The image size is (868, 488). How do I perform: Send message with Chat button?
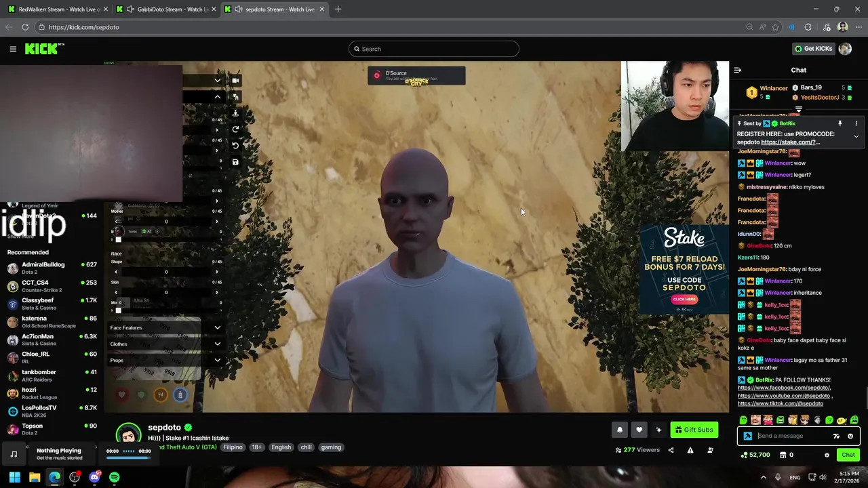tap(848, 455)
